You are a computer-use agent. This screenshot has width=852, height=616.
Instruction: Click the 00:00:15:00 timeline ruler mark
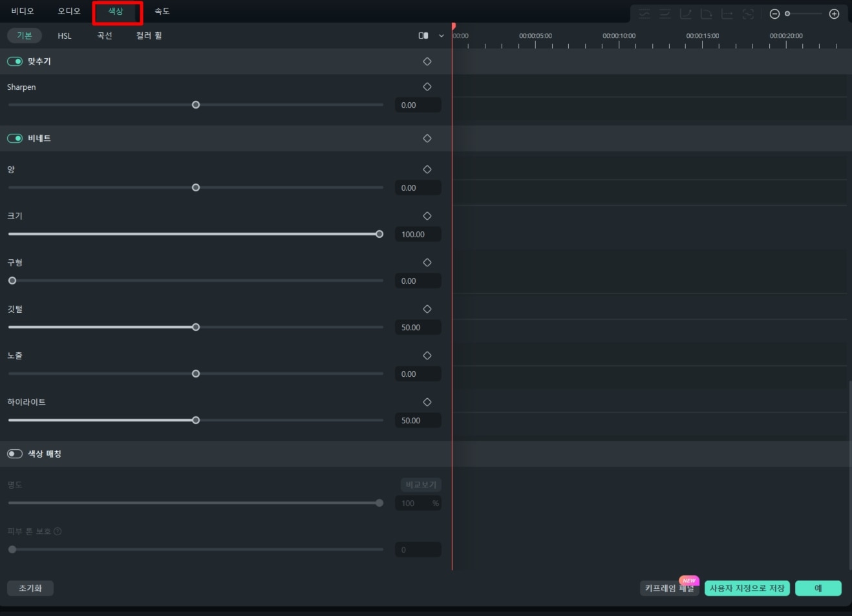pyautogui.click(x=703, y=36)
